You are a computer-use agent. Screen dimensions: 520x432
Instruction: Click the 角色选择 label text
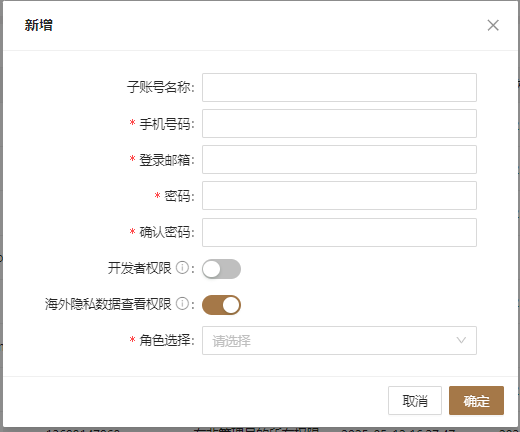coord(167,340)
